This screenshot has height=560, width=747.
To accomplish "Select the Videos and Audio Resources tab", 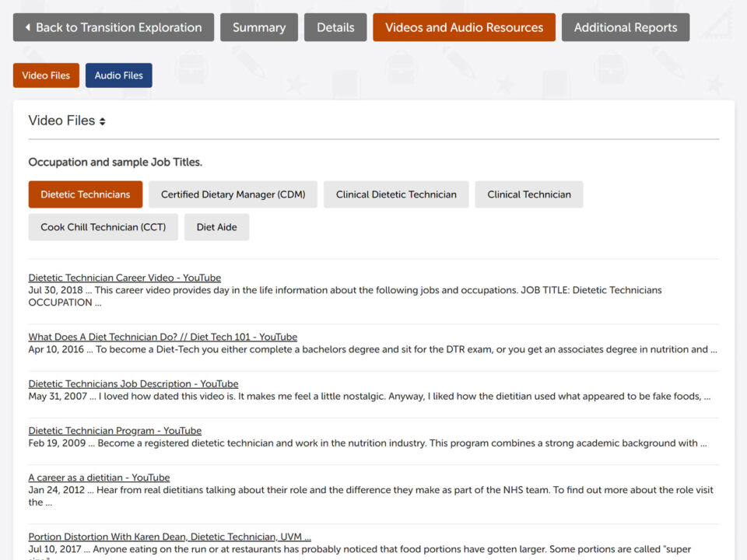I will [x=464, y=27].
